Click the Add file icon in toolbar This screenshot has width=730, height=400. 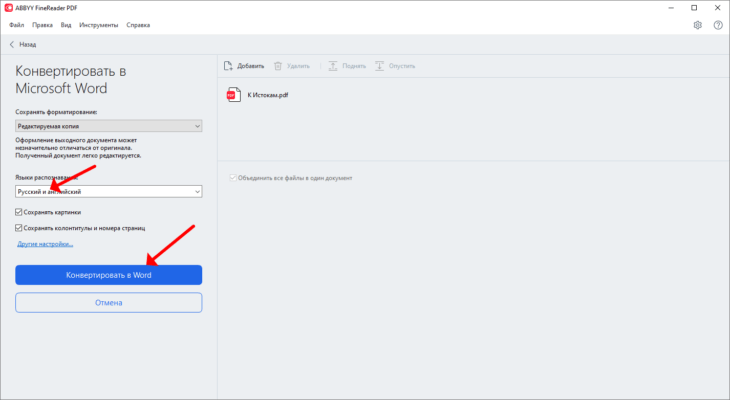click(x=228, y=66)
